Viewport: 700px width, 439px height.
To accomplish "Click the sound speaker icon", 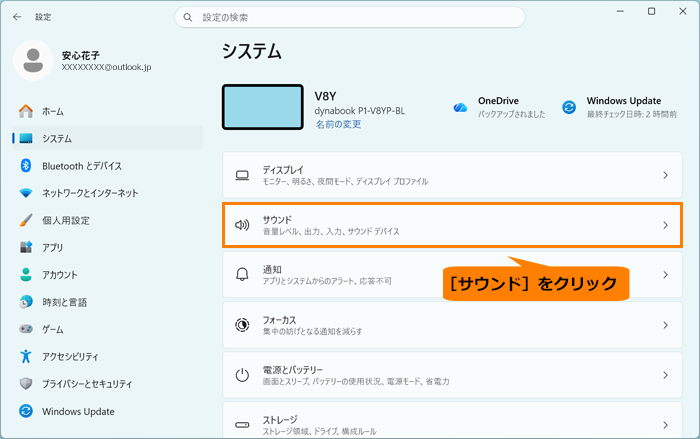I will (242, 225).
